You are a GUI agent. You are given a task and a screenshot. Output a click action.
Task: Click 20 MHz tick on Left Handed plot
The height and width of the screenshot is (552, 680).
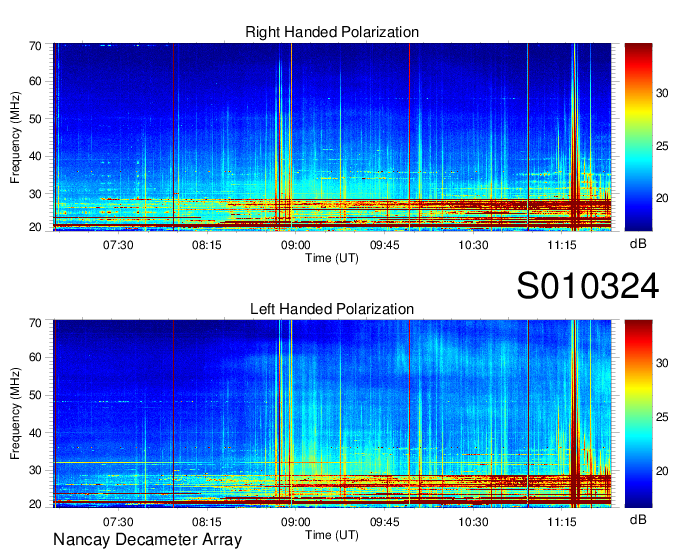click(35, 504)
